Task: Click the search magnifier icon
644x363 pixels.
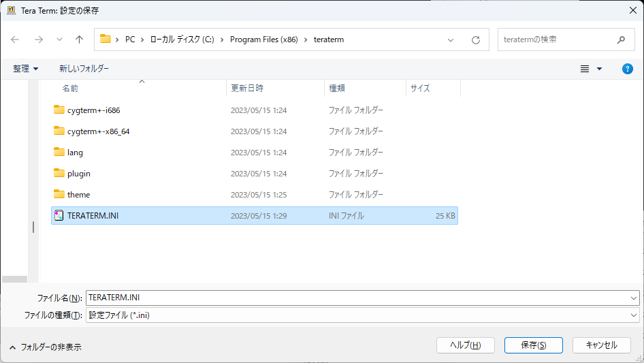Action: pos(621,40)
